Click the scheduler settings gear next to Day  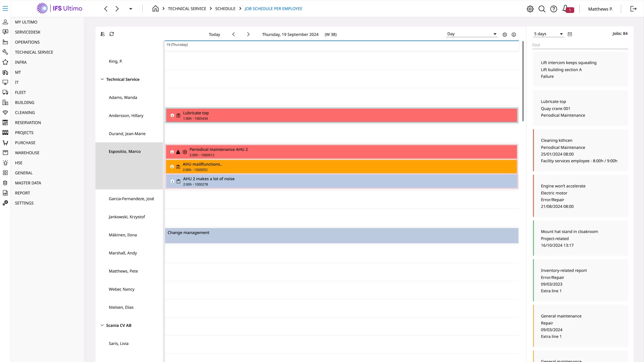(x=504, y=35)
